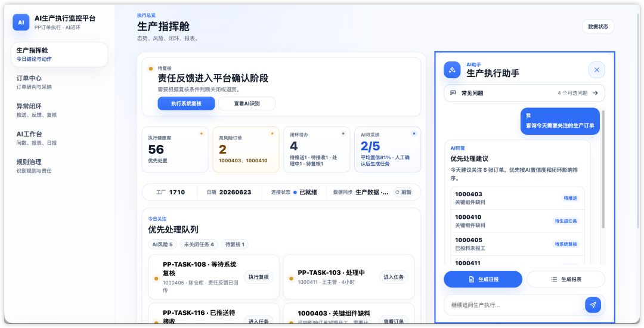The image size is (644, 328).
Task: Click 生成报表 button
Action: point(566,279)
